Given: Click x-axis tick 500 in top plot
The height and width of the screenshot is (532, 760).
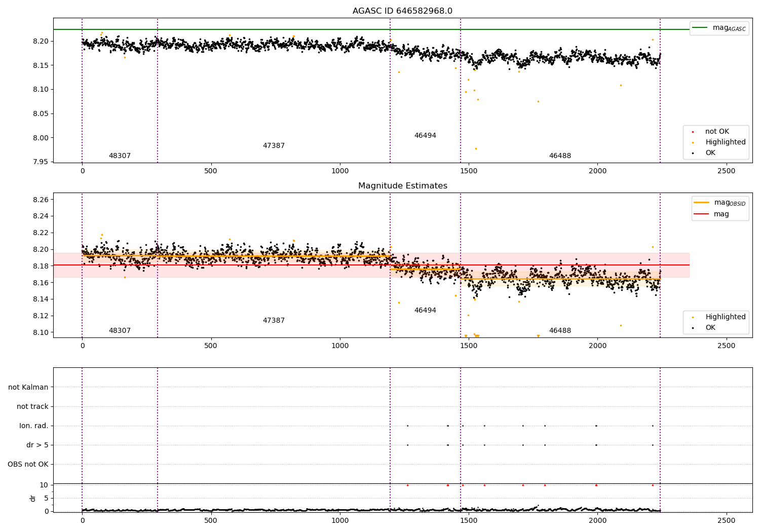Looking at the screenshot, I should point(211,171).
